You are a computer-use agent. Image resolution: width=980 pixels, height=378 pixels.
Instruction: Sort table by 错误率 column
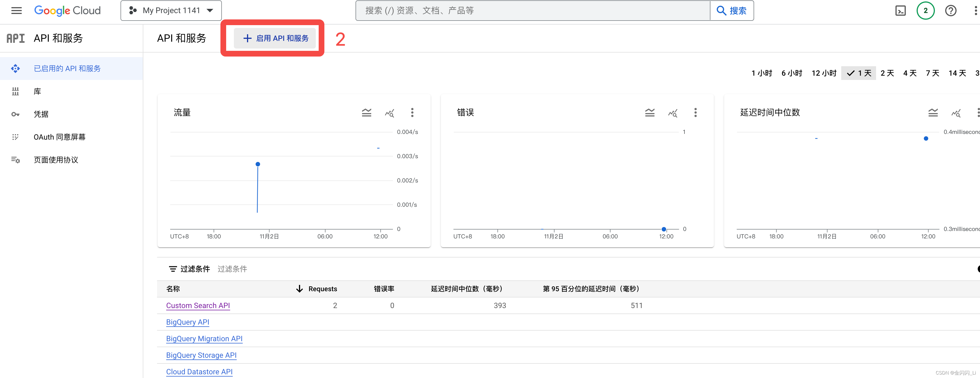tap(384, 289)
